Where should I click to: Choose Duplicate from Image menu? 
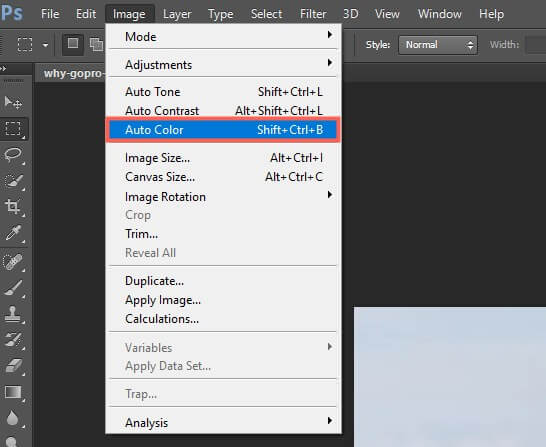coord(223,281)
